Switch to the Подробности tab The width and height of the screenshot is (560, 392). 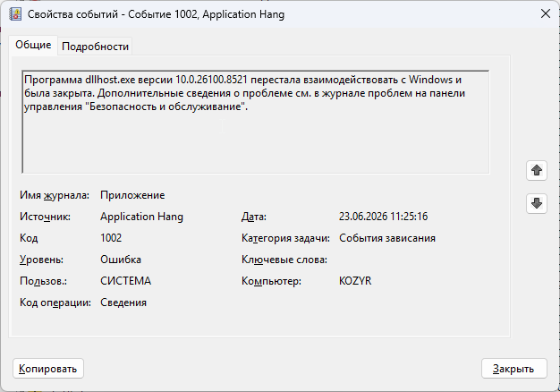(95, 47)
